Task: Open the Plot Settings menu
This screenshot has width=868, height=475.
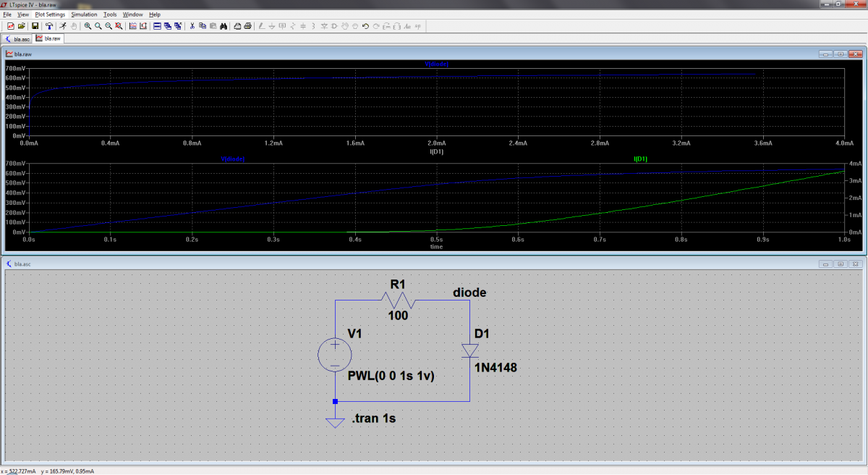Action: [50, 14]
